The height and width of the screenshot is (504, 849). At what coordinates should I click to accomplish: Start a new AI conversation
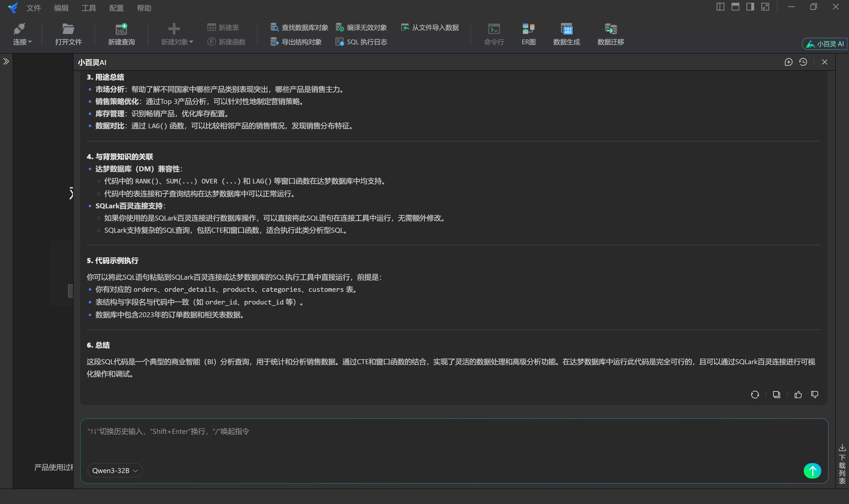(x=788, y=62)
